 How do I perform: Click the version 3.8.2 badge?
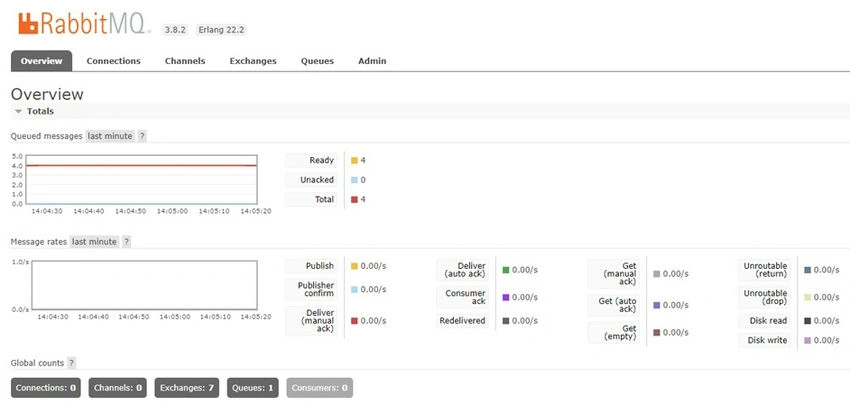pyautogui.click(x=176, y=30)
